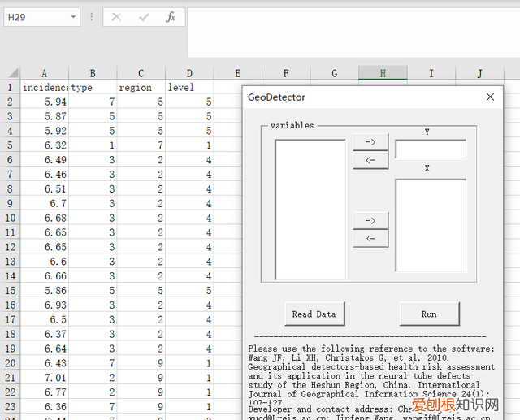Image resolution: width=520 pixels, height=420 pixels.
Task: Click the Select All corner of the sheet
Action: (10, 73)
